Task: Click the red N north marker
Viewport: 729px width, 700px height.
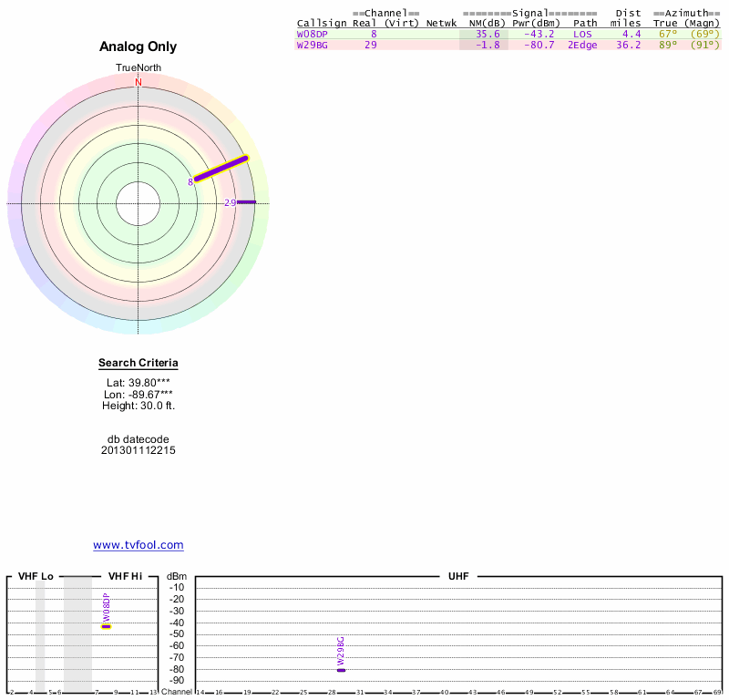Action: [x=139, y=83]
